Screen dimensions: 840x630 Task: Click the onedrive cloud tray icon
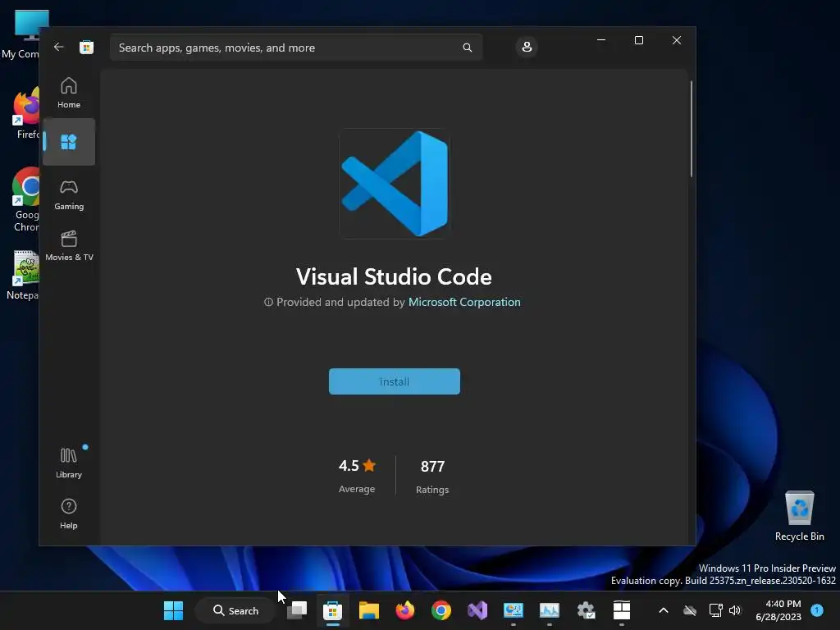coord(690,610)
